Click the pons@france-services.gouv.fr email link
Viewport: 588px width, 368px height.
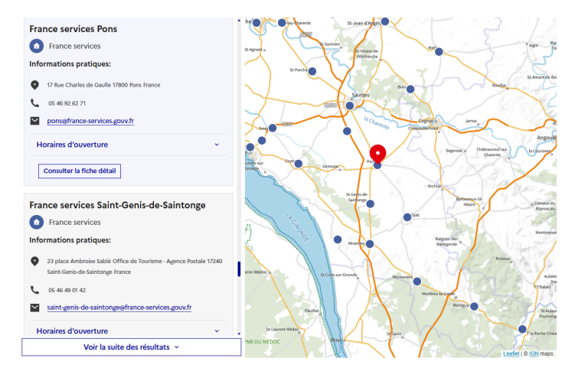[90, 121]
